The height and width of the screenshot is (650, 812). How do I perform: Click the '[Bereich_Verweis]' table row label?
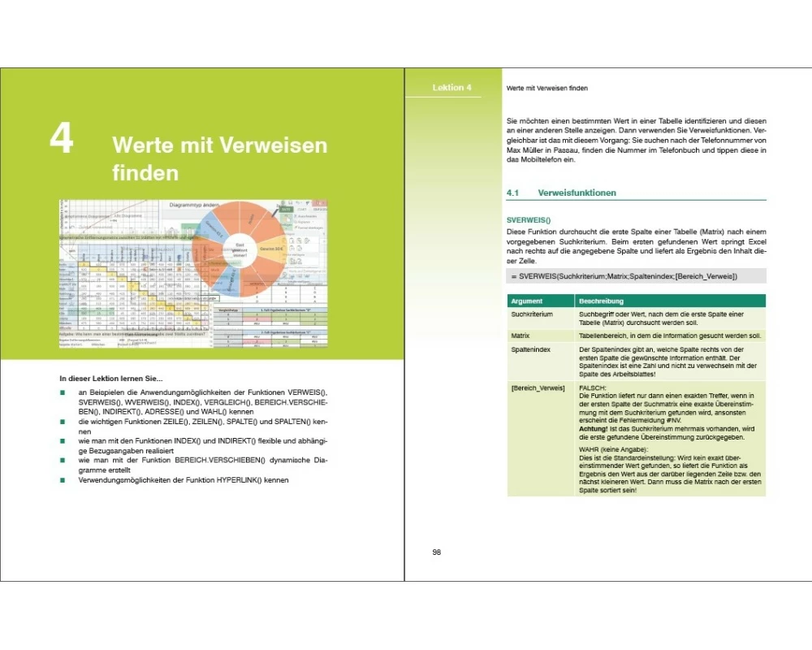pos(538,388)
